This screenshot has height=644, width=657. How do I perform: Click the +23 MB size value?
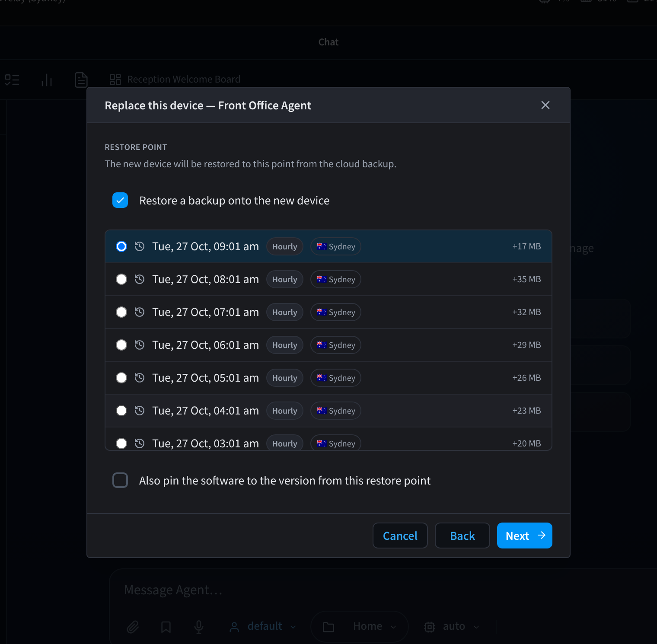click(526, 411)
